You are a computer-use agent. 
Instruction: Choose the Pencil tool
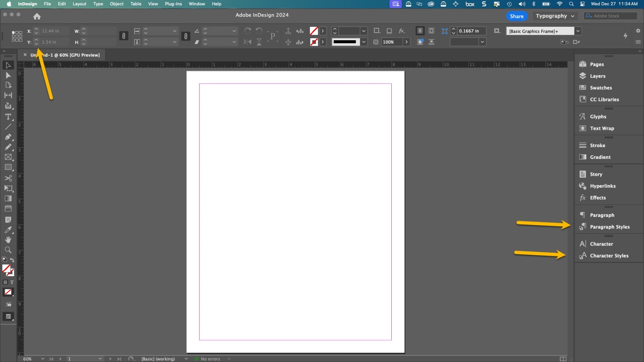click(8, 147)
